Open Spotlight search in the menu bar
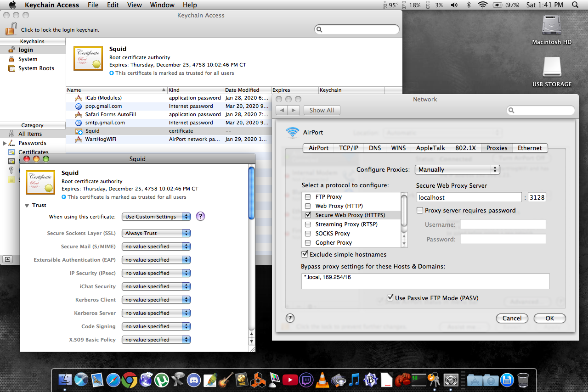 575,5
